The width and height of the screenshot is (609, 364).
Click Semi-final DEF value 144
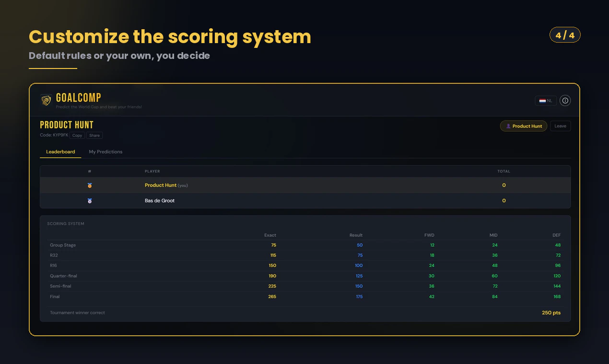point(557,286)
